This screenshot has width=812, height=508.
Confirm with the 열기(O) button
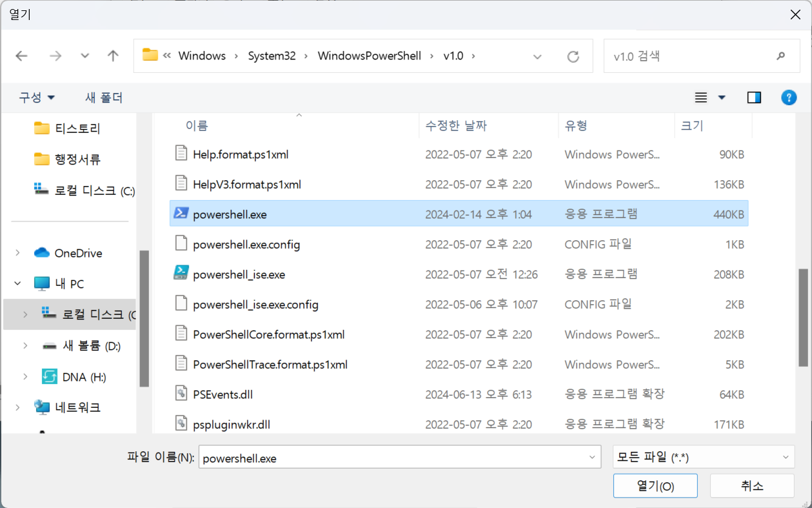point(655,486)
